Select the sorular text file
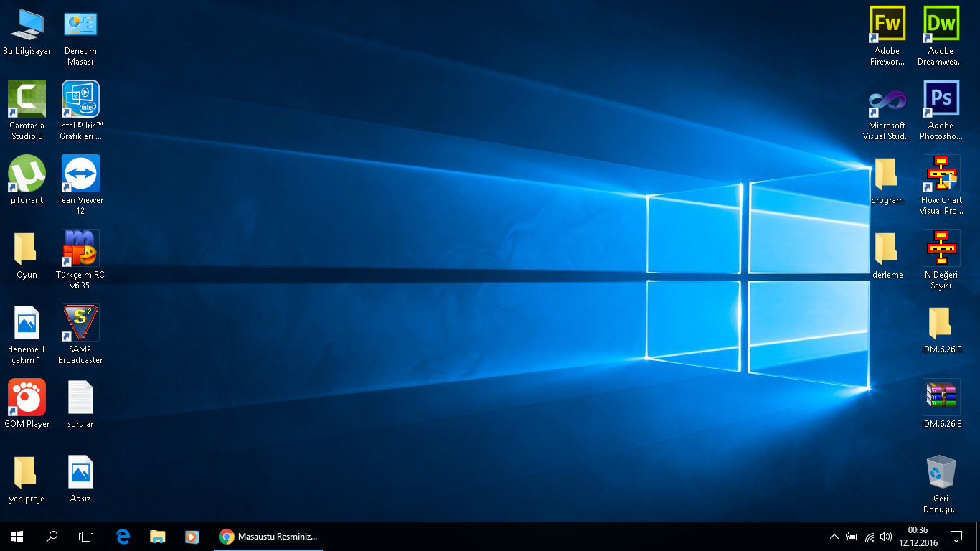The width and height of the screenshot is (980, 551). click(80, 404)
